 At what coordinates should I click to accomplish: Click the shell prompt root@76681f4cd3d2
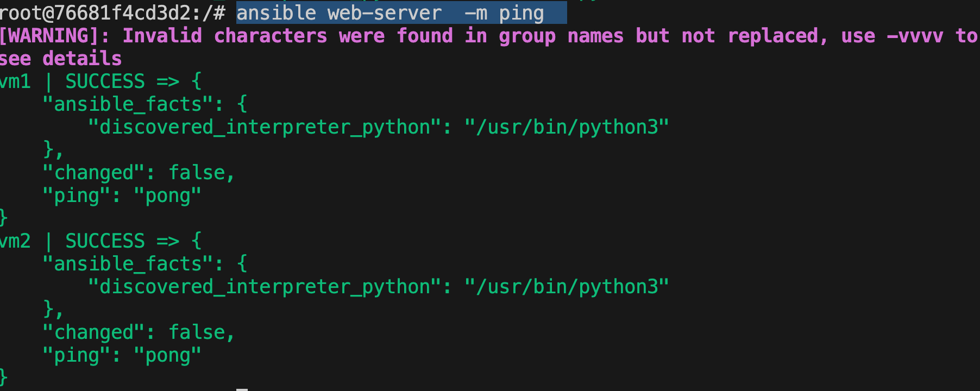click(112, 12)
